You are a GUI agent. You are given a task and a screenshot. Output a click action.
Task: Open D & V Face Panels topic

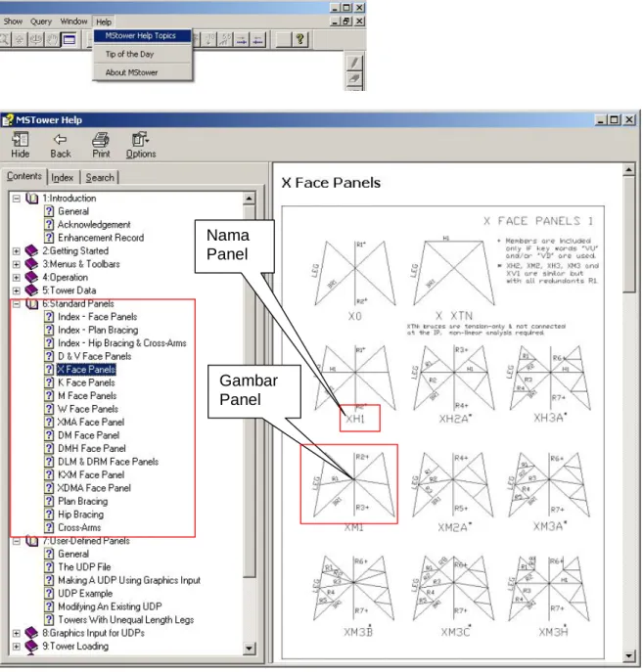tap(95, 357)
